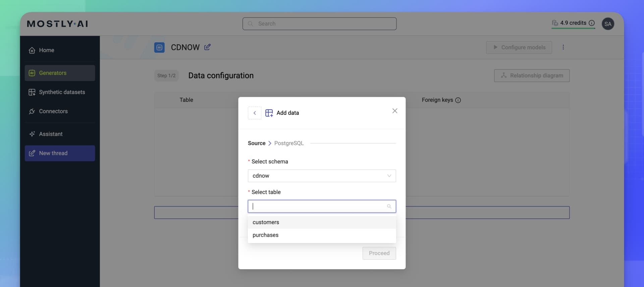This screenshot has width=644, height=287.
Task: Open the Assistant page
Action: point(60,134)
